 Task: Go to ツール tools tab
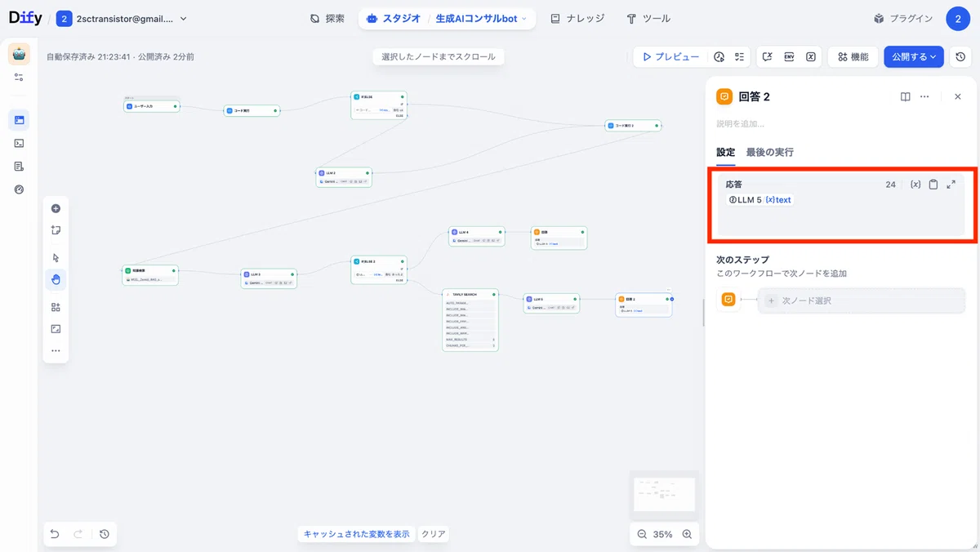(x=648, y=18)
